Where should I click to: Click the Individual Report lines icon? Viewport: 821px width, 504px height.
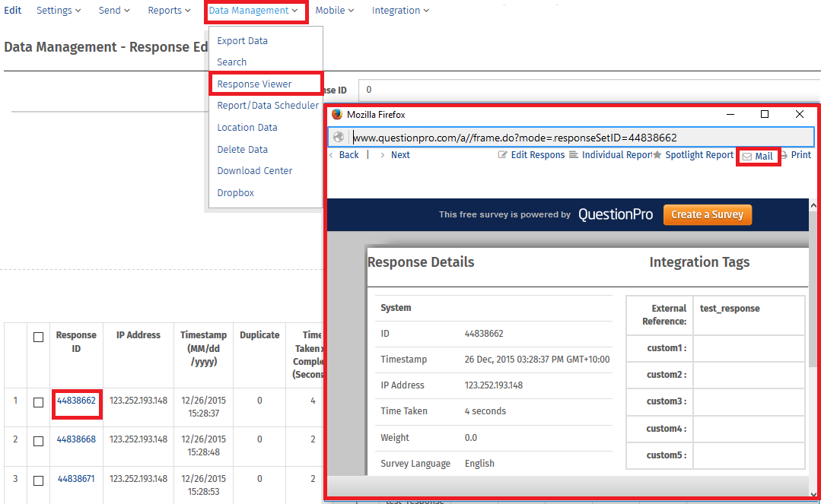(574, 155)
